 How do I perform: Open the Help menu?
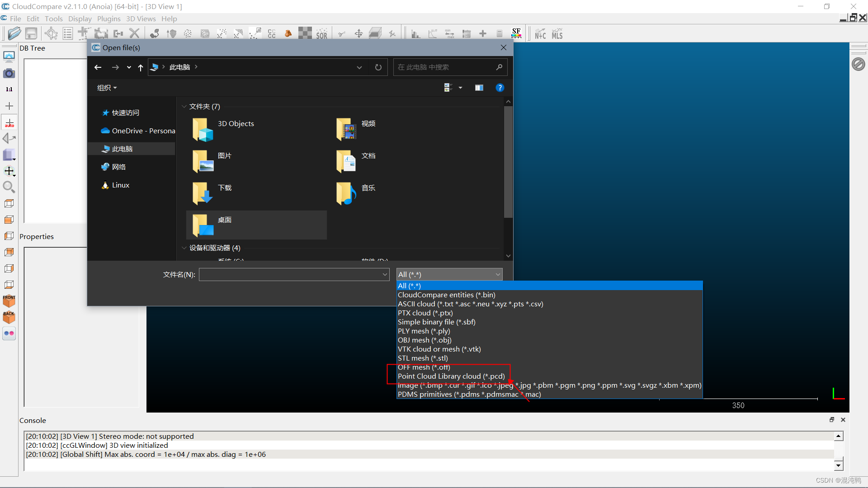pos(169,19)
